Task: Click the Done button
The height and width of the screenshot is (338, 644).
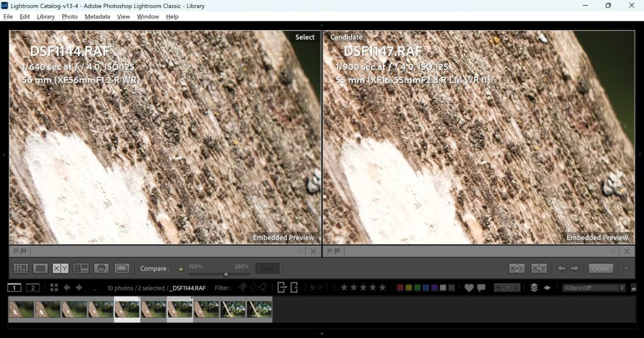Action: tap(601, 268)
